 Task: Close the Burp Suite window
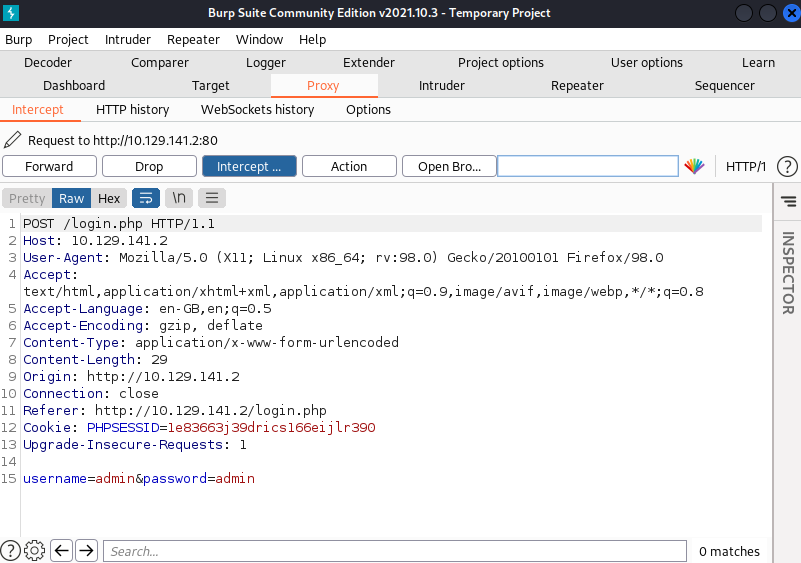click(792, 13)
